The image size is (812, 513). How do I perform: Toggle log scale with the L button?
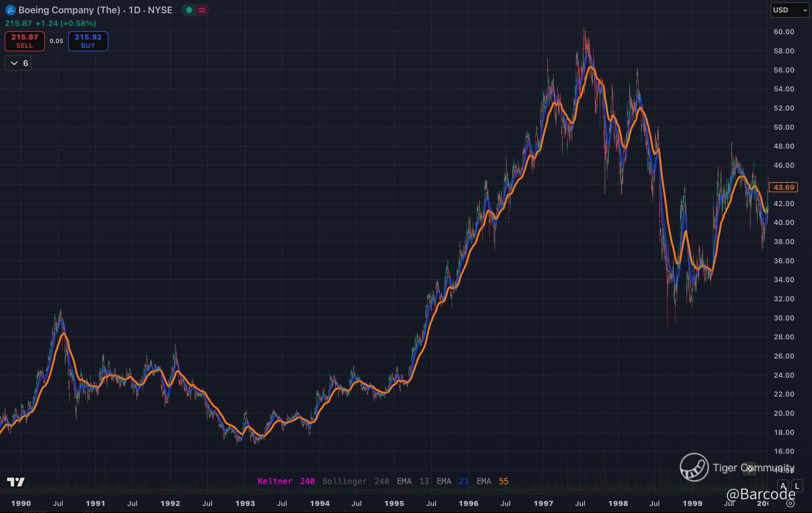tap(797, 486)
